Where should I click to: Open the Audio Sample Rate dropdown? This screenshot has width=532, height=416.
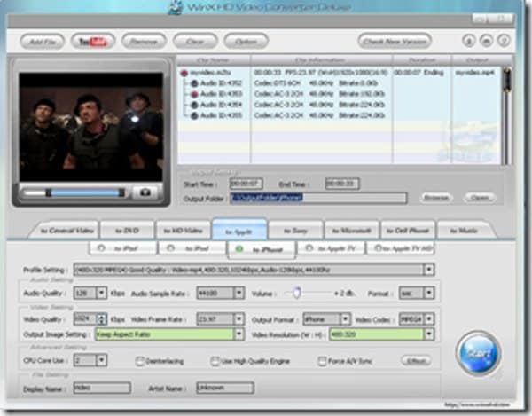239,293
